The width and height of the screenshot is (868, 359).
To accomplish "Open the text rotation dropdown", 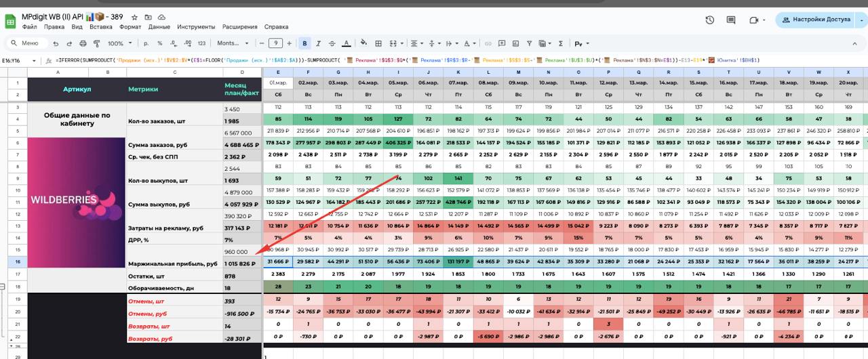I will pyautogui.click(x=470, y=43).
